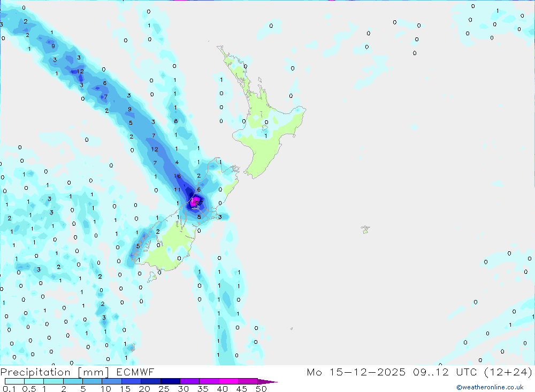Click the "0.1" legend scale label
The image size is (535, 392).
[x=9, y=389]
